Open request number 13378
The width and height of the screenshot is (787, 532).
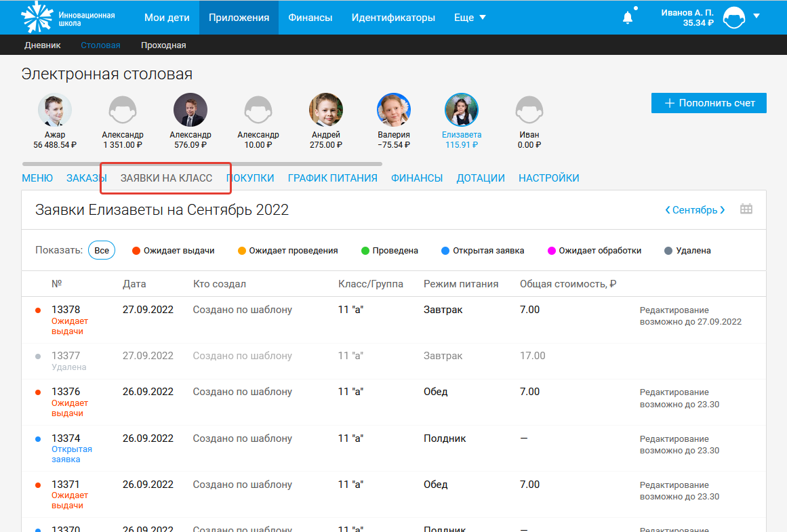click(x=66, y=310)
